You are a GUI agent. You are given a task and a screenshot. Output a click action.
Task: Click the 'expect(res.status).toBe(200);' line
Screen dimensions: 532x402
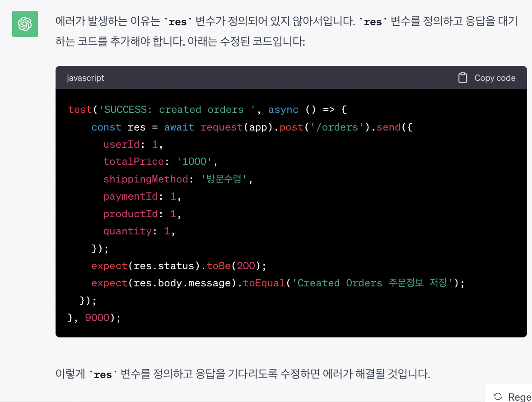(x=179, y=266)
